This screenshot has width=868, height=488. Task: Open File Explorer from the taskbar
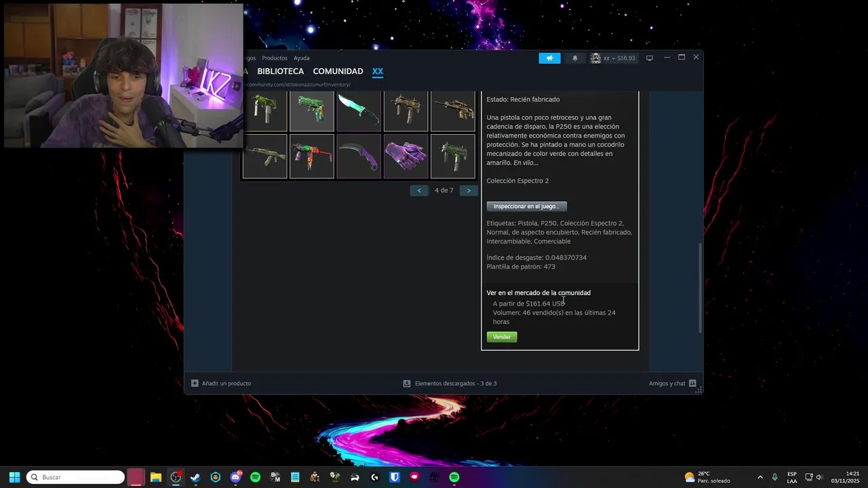155,477
